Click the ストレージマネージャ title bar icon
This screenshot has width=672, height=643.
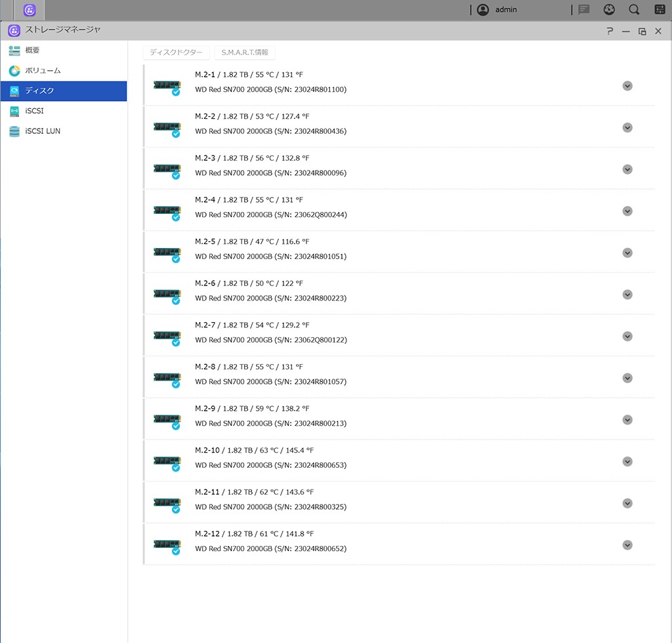pyautogui.click(x=14, y=30)
